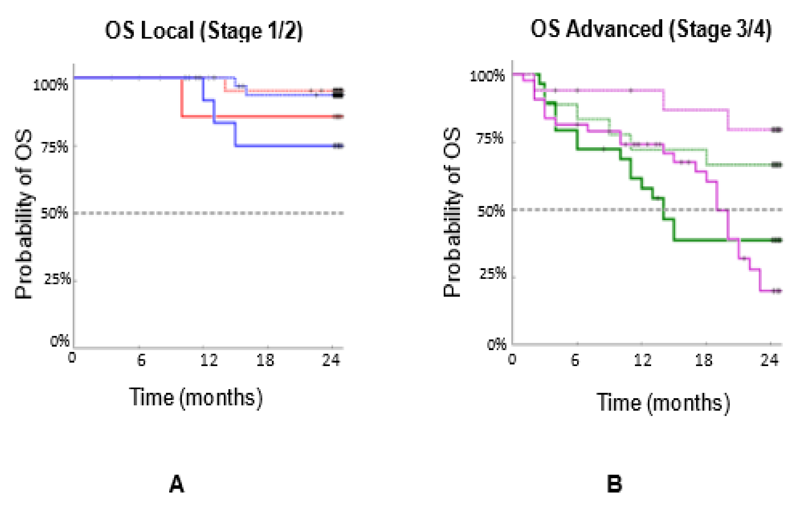Click the 100% tick label in Advanced chart

coord(487,76)
